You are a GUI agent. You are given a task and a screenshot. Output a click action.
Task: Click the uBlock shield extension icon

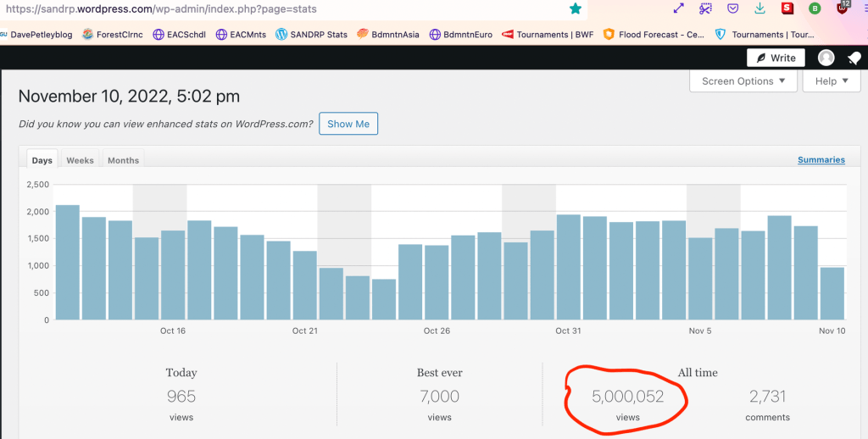(843, 8)
